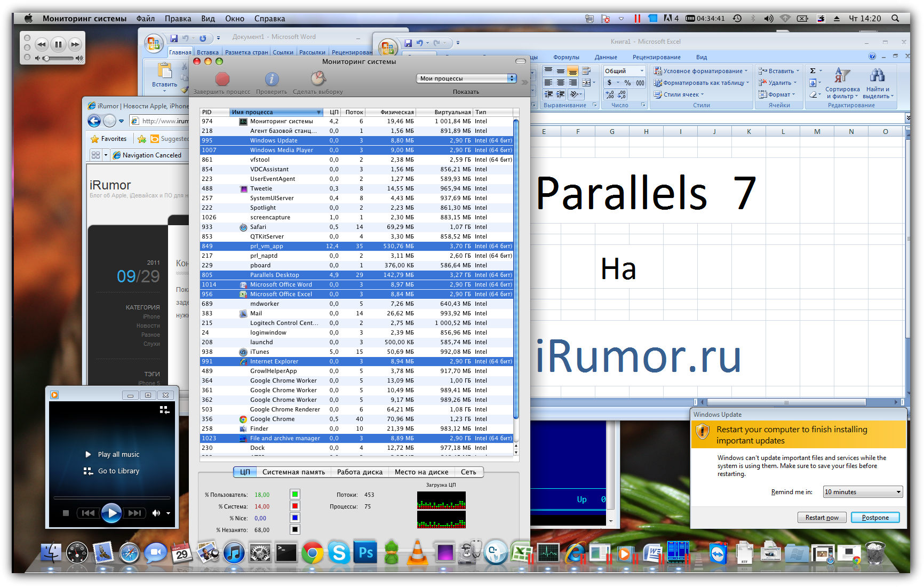Open the Help menu in the menu bar
This screenshot has width=924, height=587.
click(269, 18)
